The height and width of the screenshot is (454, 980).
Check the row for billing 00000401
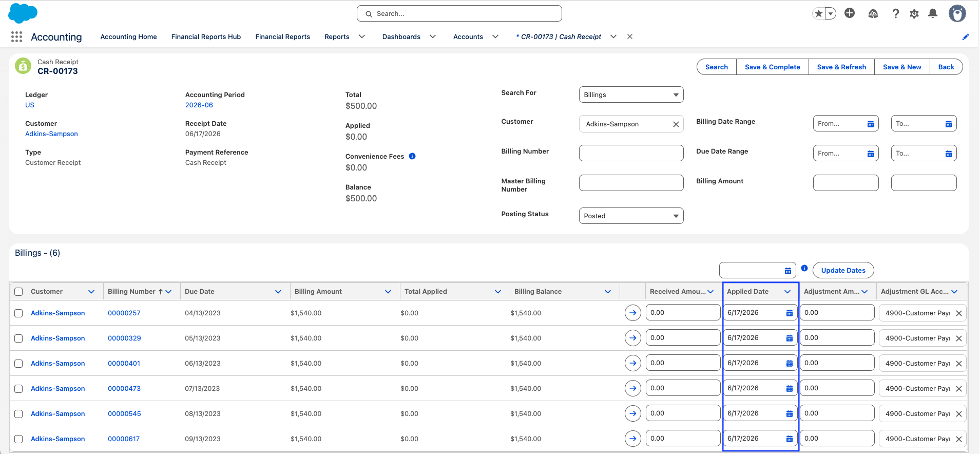(18, 364)
